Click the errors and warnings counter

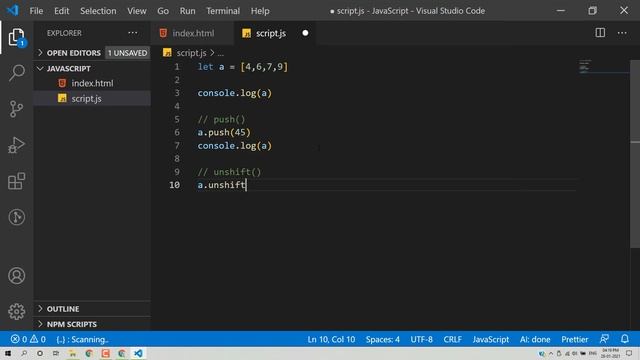tap(28, 339)
